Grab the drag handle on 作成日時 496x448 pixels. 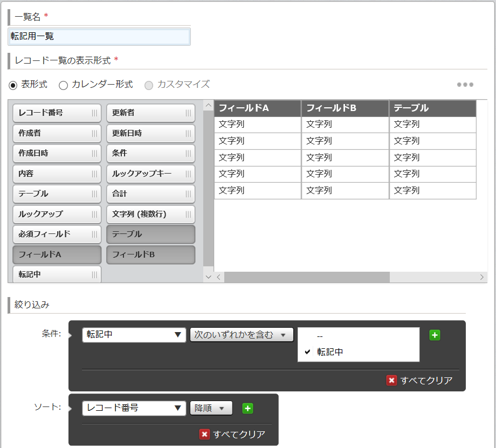coord(94,154)
